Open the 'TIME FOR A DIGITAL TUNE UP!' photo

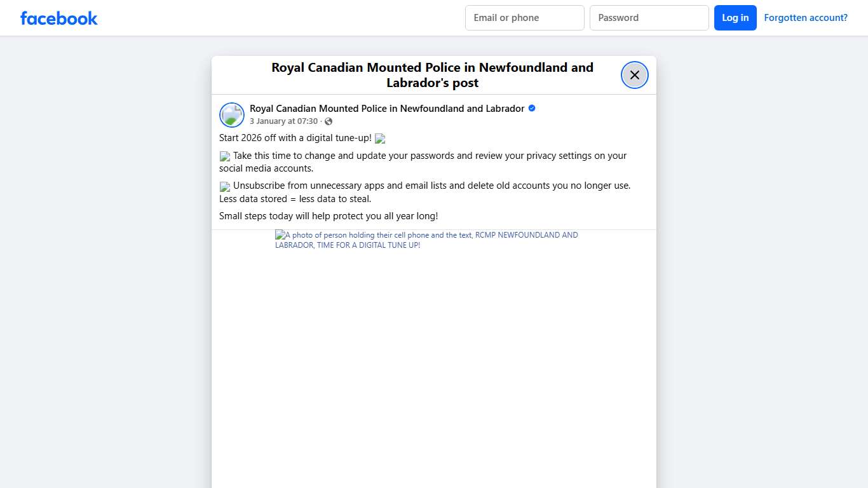point(426,240)
